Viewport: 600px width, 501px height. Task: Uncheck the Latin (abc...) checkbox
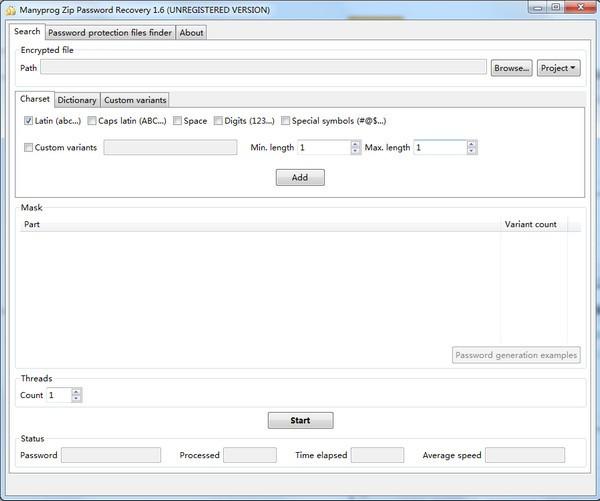click(28, 121)
